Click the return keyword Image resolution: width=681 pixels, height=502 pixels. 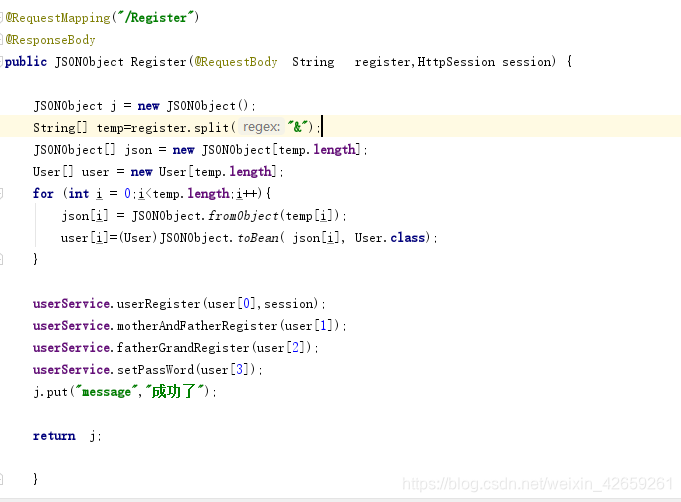[x=54, y=436]
